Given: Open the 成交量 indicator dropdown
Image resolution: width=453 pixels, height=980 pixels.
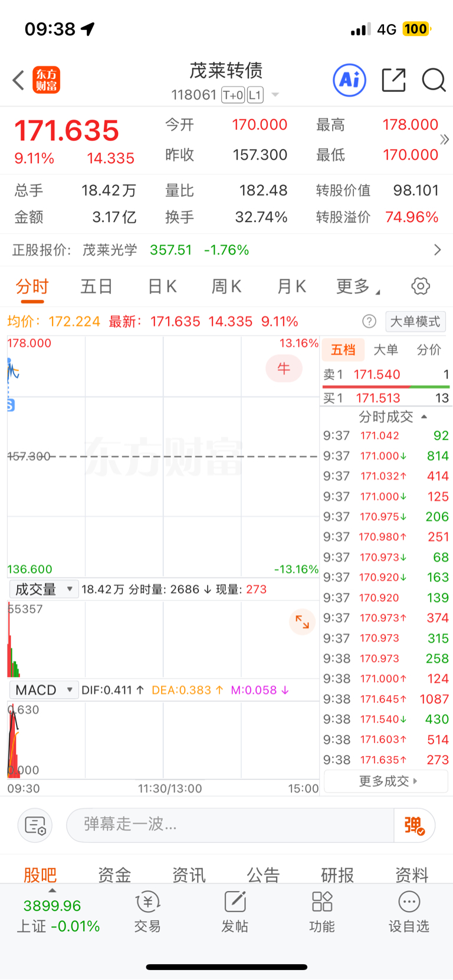Looking at the screenshot, I should (x=44, y=589).
